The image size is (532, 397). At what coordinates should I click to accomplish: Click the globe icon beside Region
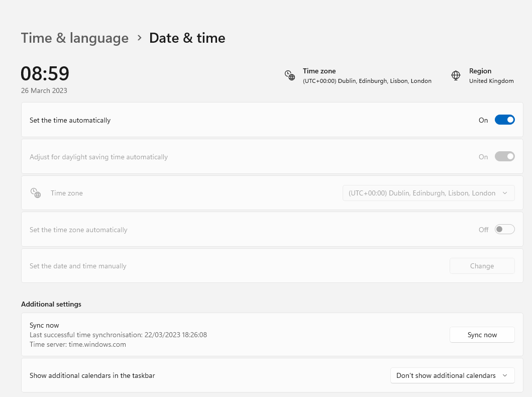456,75
